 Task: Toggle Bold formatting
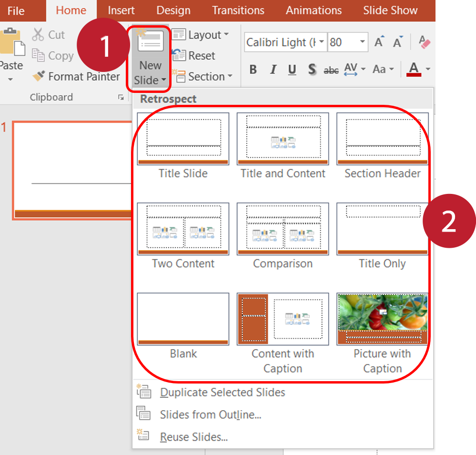253,70
